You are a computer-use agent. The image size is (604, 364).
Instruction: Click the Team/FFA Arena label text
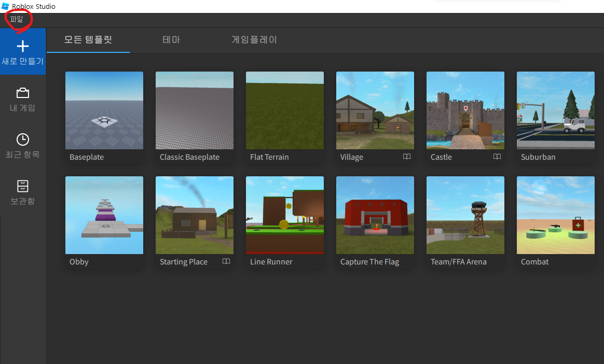pos(458,262)
